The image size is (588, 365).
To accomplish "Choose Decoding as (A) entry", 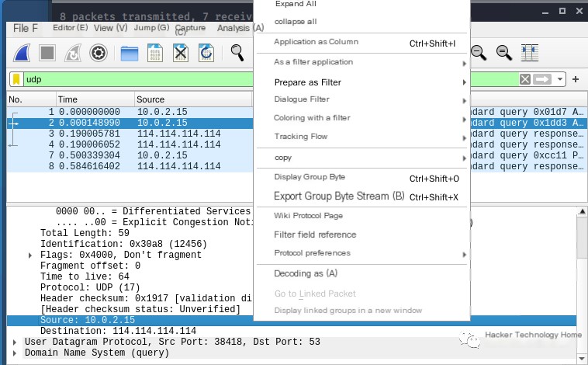I will (x=306, y=273).
